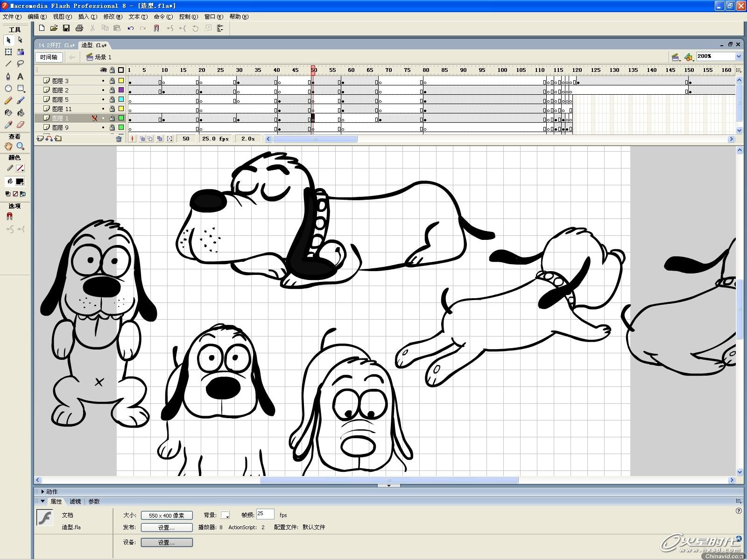Delete layer using trash icon
Image resolution: width=747 pixels, height=560 pixels.
tap(119, 139)
